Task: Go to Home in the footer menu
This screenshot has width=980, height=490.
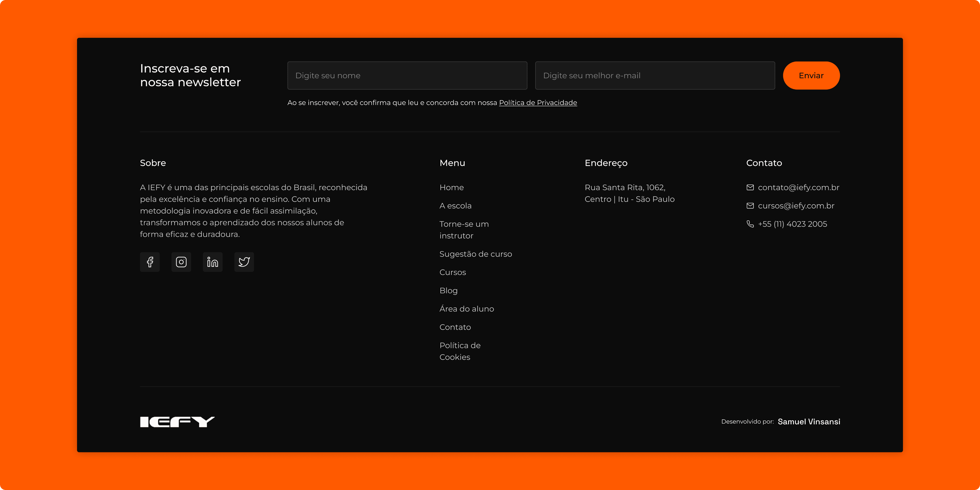Action: pyautogui.click(x=452, y=188)
